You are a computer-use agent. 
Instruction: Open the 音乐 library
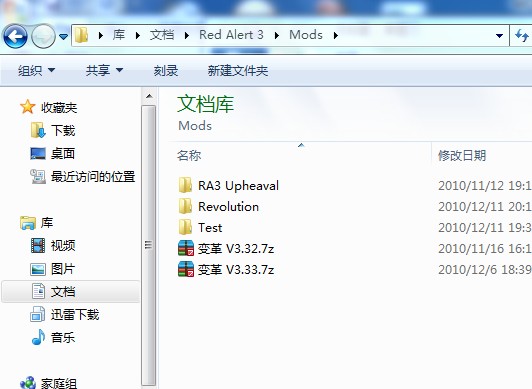(63, 337)
